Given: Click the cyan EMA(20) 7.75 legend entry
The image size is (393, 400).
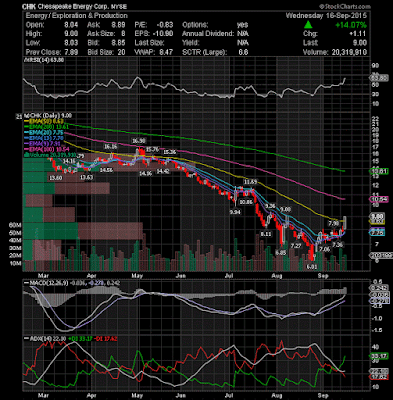Looking at the screenshot, I should pyautogui.click(x=45, y=132).
